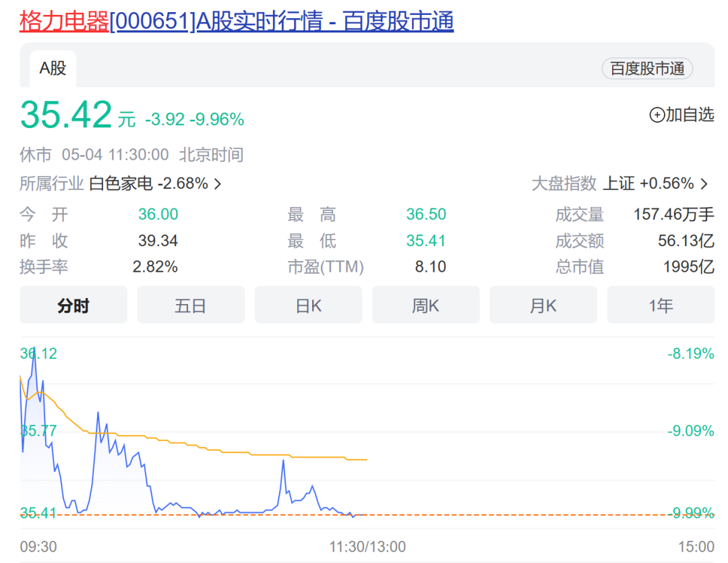Click the current price 35.42
The height and width of the screenshot is (563, 728).
click(66, 114)
